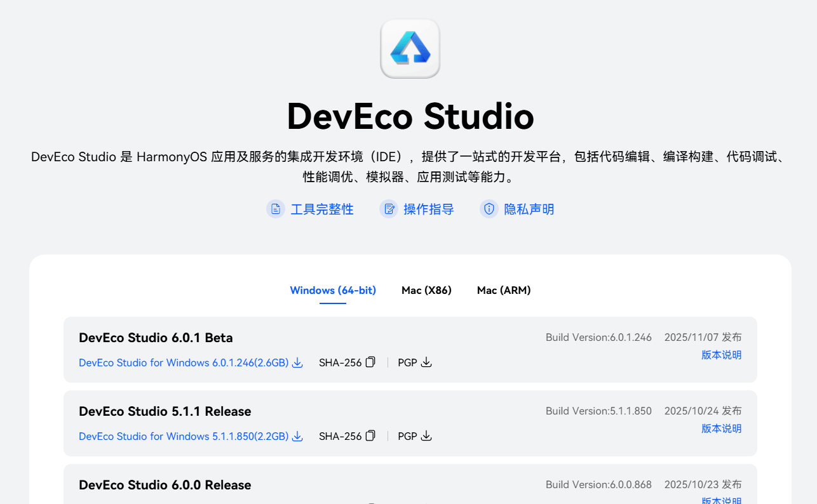This screenshot has height=504, width=817.
Task: Copy SHA-256 icon for 5.1.1 Release
Action: [370, 435]
